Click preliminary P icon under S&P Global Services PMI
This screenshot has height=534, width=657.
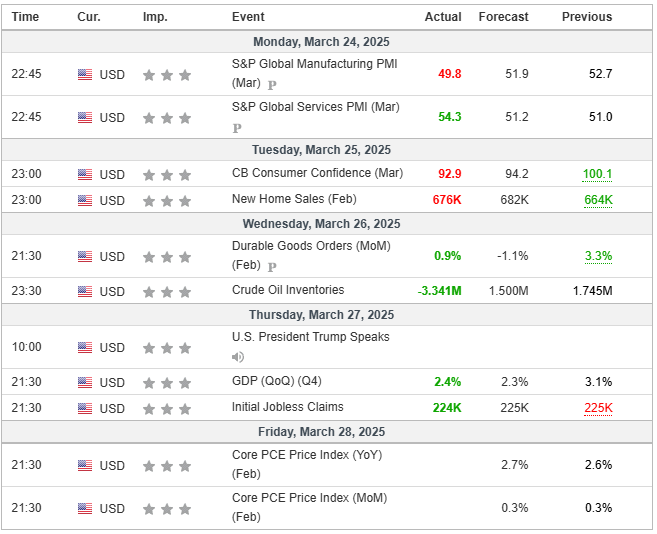pyautogui.click(x=237, y=128)
